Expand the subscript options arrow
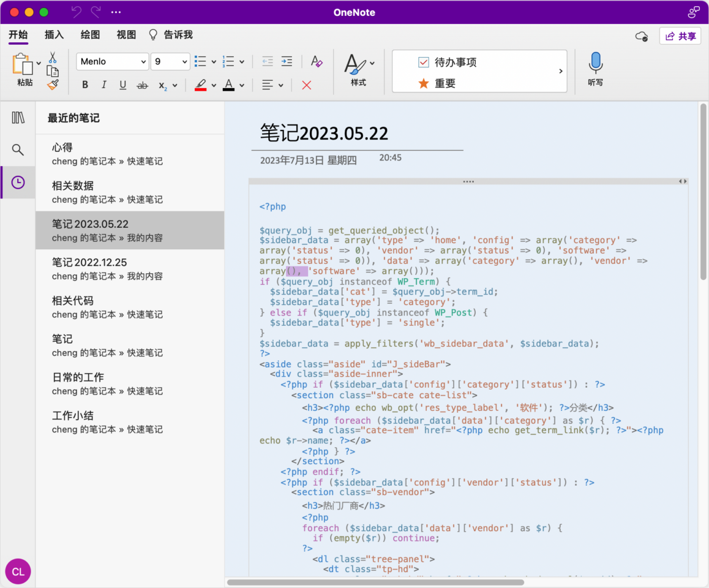709x588 pixels. point(175,86)
